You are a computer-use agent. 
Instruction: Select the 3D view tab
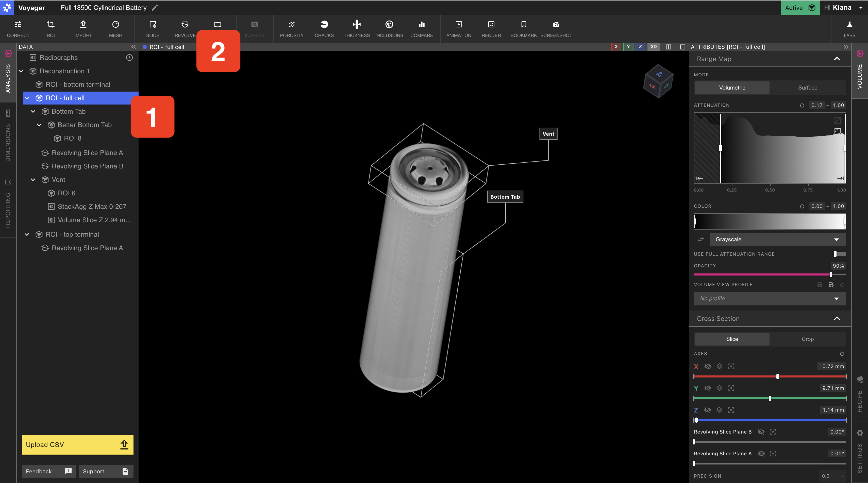653,47
